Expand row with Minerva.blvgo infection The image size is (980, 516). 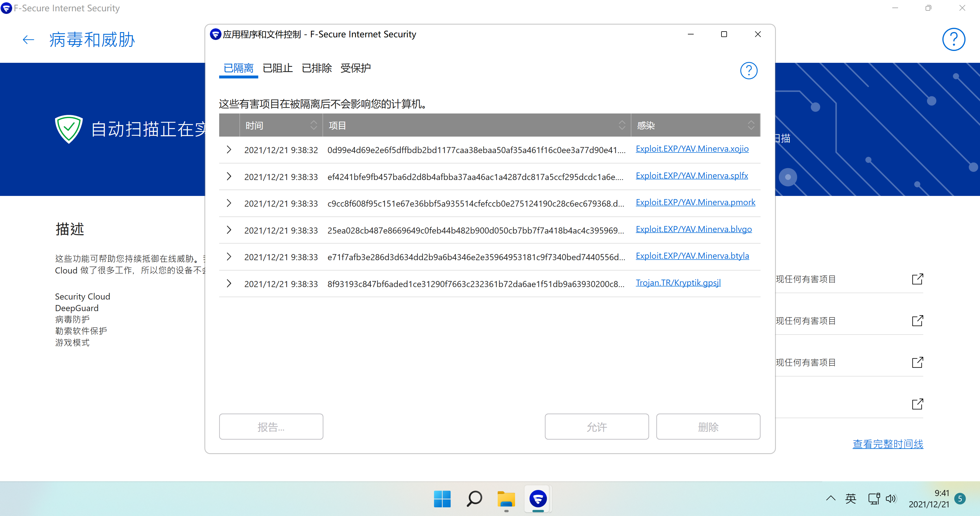pos(229,230)
